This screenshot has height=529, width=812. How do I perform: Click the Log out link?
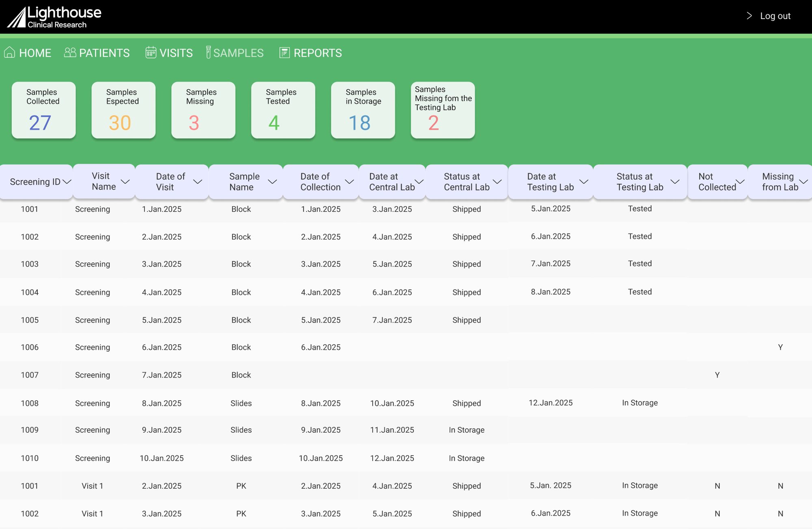(x=775, y=16)
